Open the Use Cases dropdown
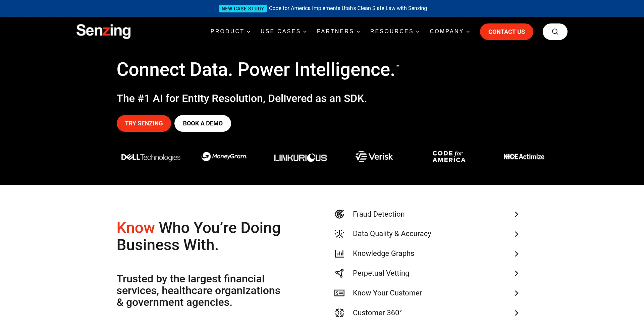Viewport: 644px width, 333px height. tap(283, 32)
